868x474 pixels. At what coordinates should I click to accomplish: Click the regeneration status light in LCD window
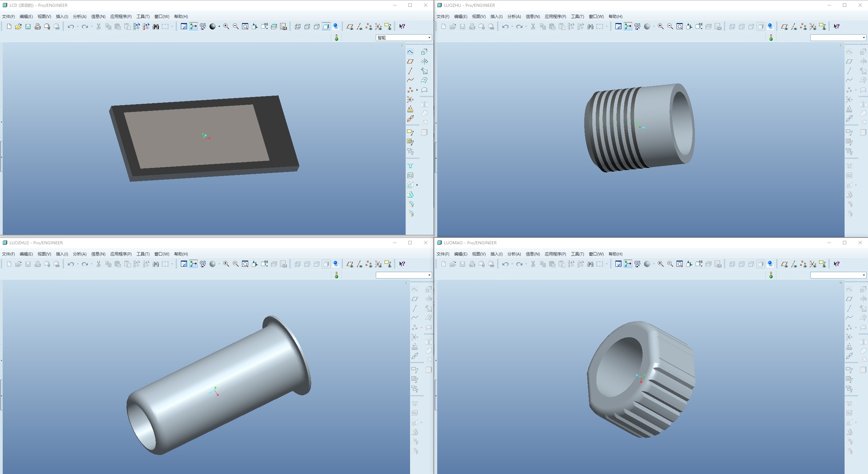click(x=336, y=38)
